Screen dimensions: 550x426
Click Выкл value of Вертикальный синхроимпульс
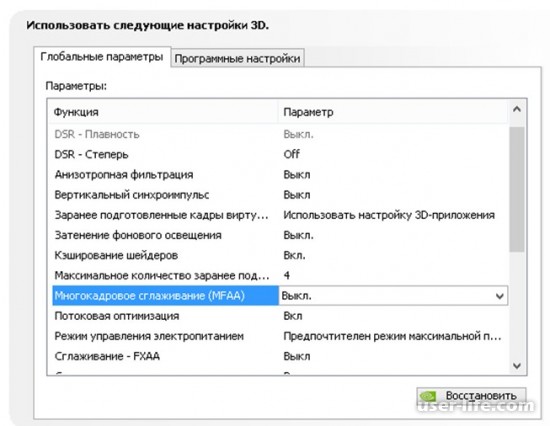click(297, 195)
